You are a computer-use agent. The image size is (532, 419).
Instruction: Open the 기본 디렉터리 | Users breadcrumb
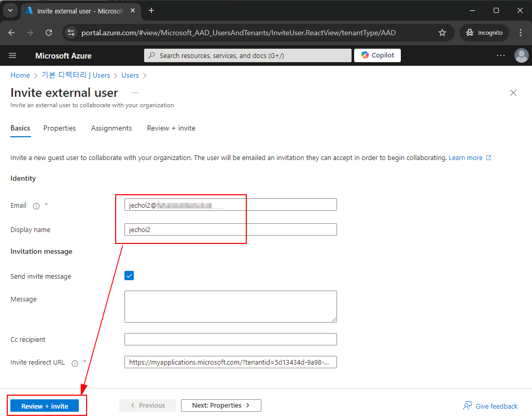tap(76, 75)
